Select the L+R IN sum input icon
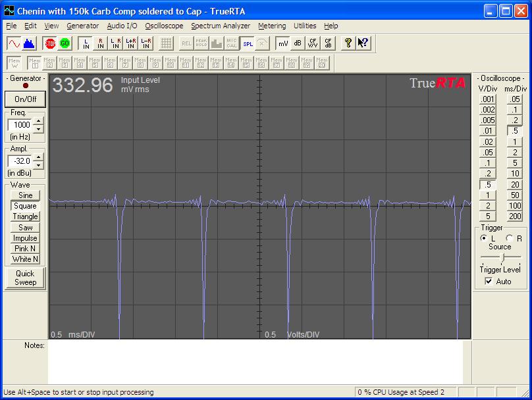The image size is (532, 400). click(130, 43)
